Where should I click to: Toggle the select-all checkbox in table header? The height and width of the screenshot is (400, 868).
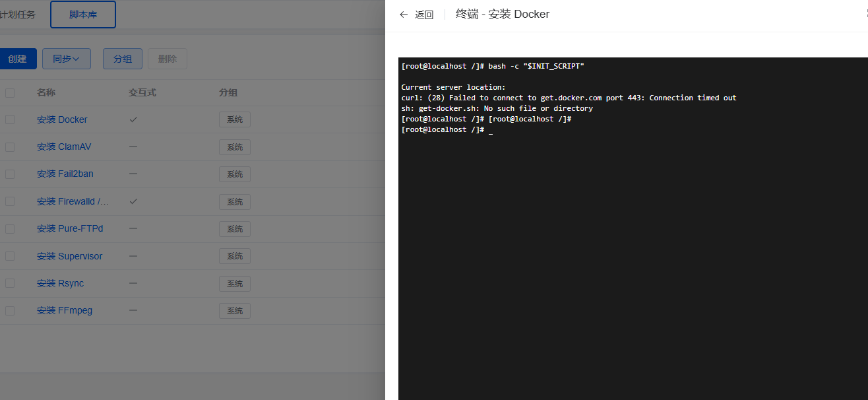coord(10,93)
